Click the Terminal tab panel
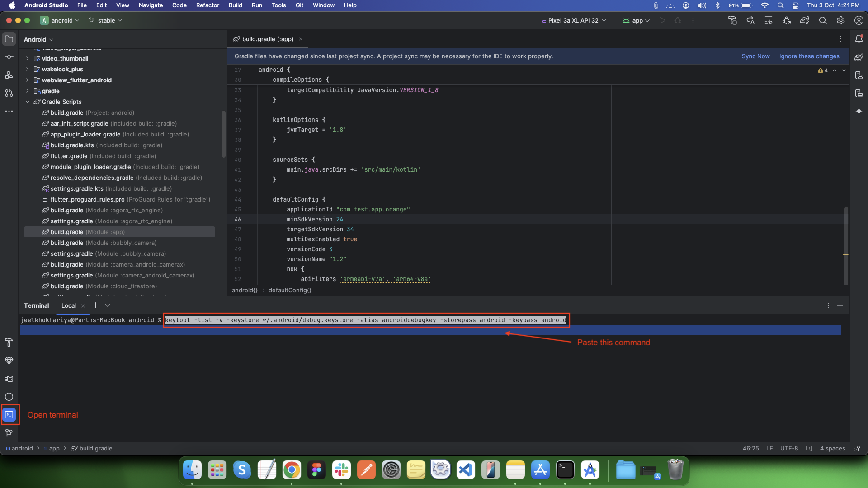868x488 pixels. [36, 305]
